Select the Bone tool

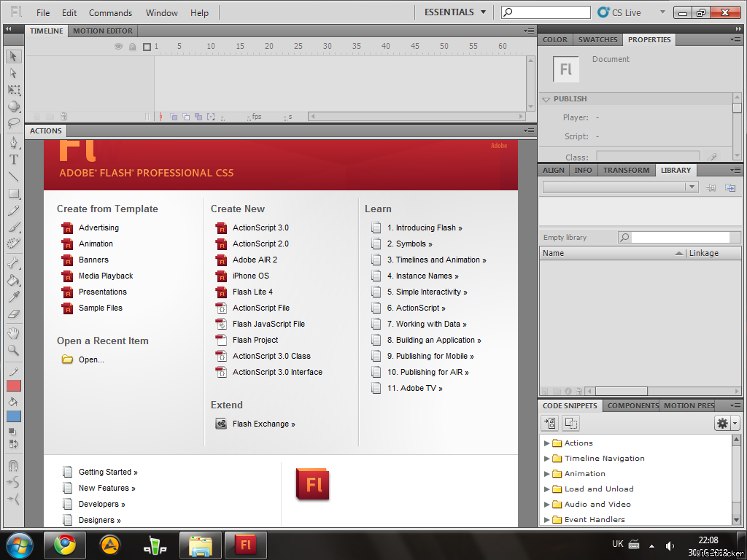point(13,262)
